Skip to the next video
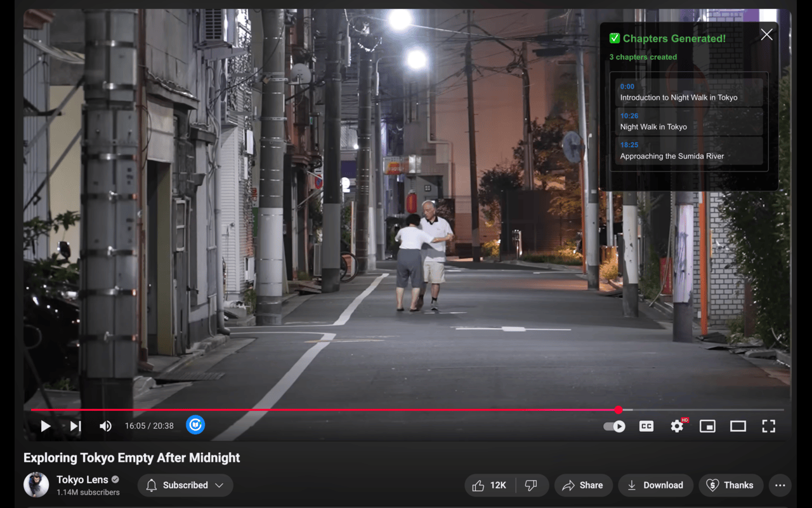 pyautogui.click(x=75, y=426)
